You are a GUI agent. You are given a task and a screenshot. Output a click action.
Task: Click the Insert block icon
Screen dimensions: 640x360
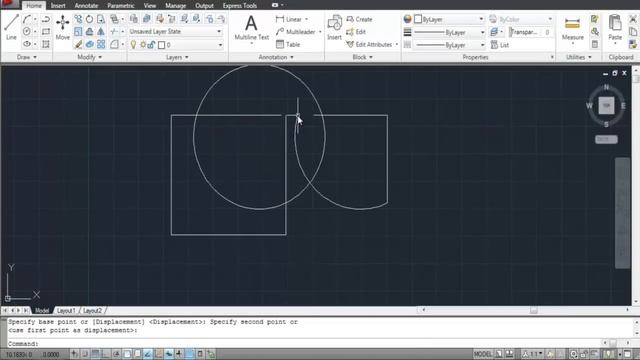pyautogui.click(x=334, y=27)
